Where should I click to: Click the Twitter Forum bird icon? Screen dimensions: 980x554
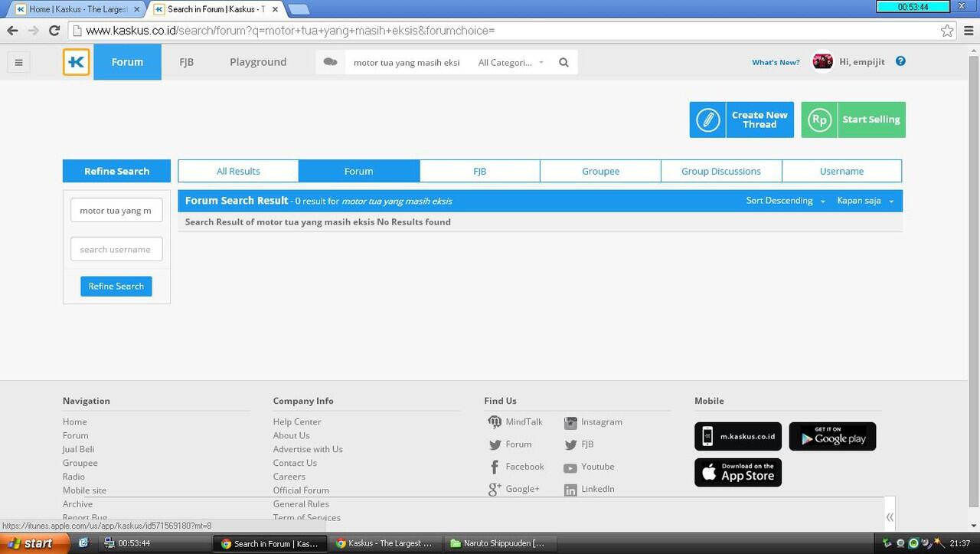(495, 444)
